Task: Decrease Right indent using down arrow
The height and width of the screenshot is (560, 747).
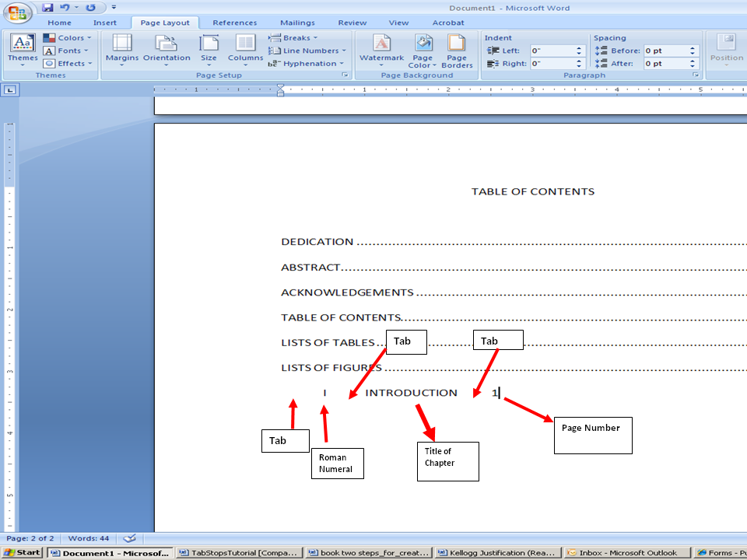Action: tap(579, 65)
